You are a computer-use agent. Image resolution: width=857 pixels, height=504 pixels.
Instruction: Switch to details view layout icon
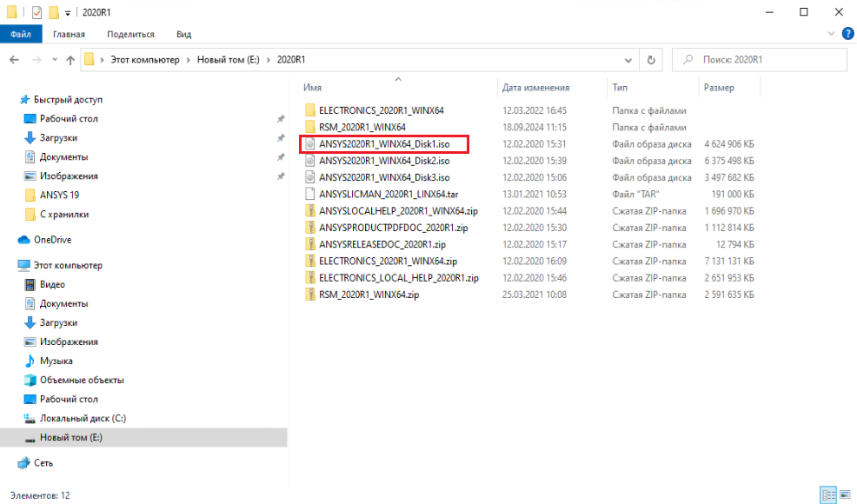829,495
